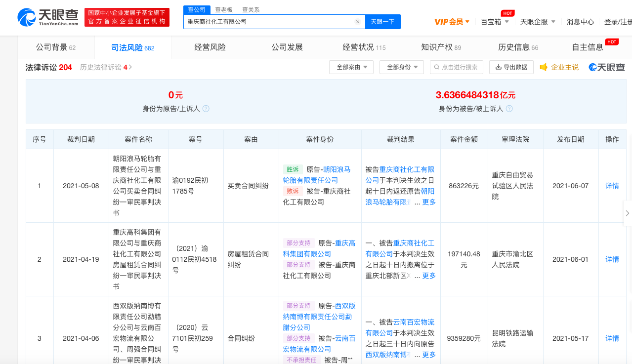Click the 企业主说 link
Viewport: 632px width, 364px height.
pyautogui.click(x=565, y=67)
